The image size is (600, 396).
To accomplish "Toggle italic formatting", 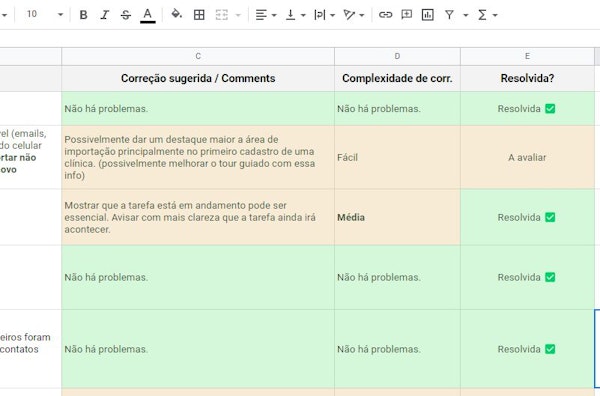I will pyautogui.click(x=104, y=15).
